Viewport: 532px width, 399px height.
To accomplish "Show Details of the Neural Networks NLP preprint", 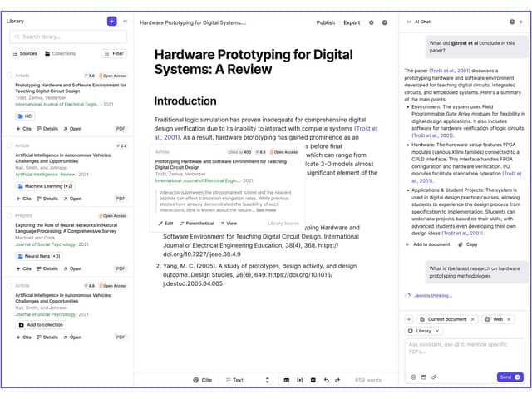I will click(47, 268).
